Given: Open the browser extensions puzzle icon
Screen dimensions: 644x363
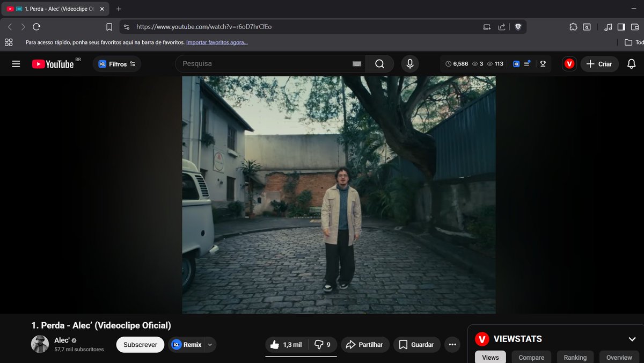Looking at the screenshot, I should coord(573,26).
